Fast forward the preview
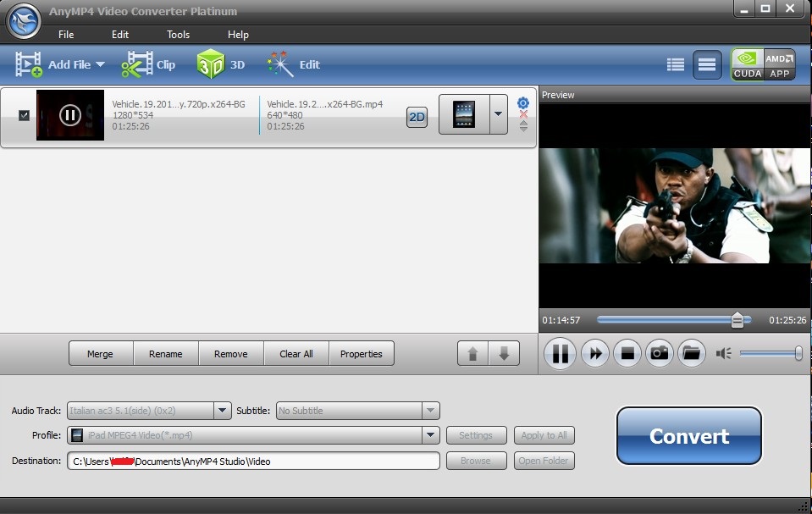 click(595, 354)
